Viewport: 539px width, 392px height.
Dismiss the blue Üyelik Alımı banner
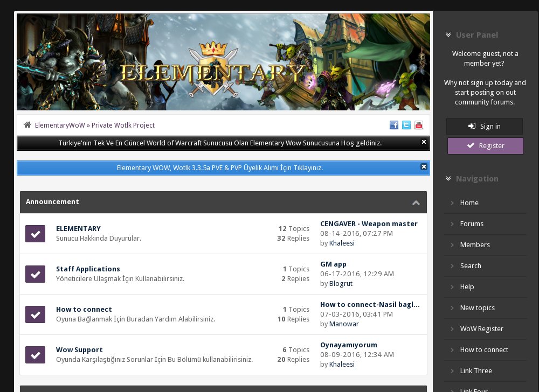(424, 166)
